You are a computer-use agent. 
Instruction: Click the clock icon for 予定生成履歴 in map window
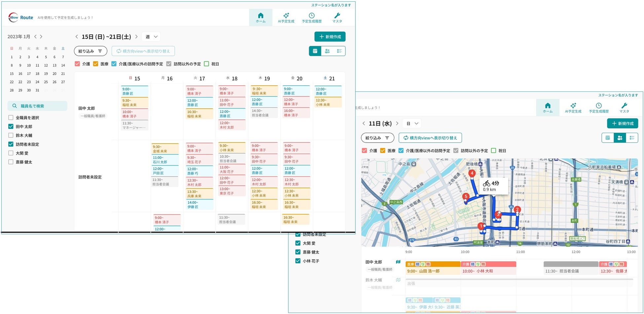coord(599,106)
